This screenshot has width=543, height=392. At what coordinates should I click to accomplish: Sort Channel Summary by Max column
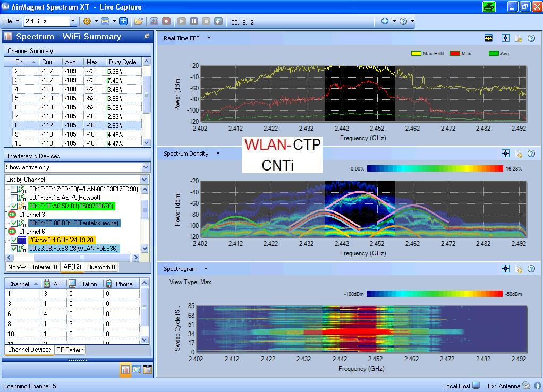94,62
